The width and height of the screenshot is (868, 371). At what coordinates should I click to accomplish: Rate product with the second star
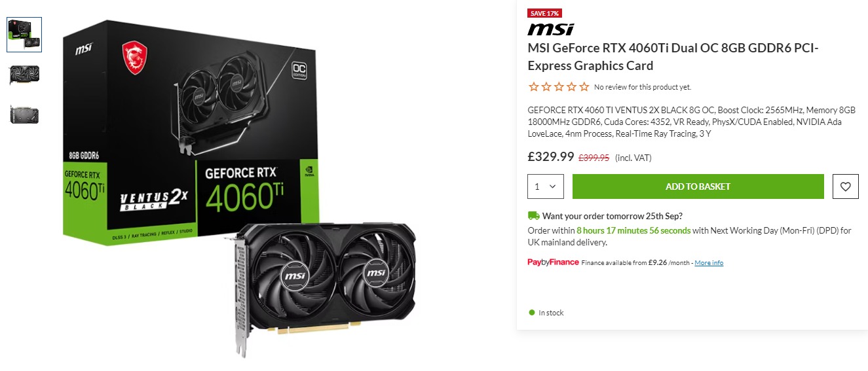point(546,87)
